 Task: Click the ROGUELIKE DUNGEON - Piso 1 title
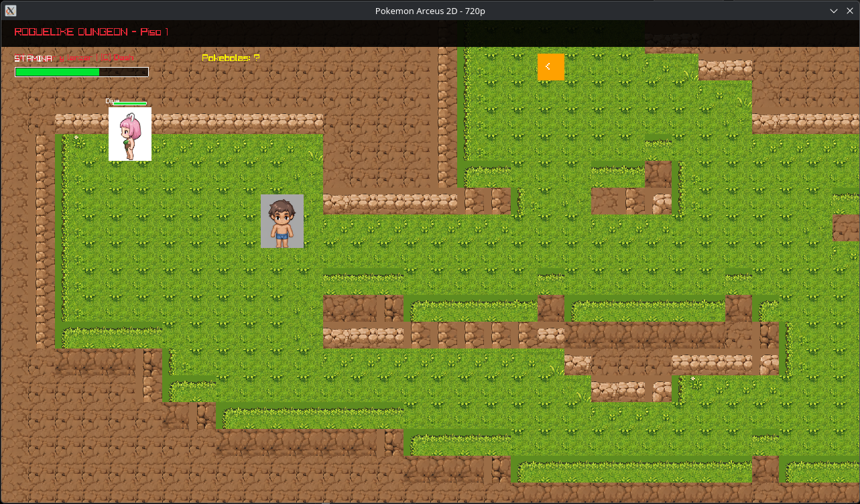91,32
